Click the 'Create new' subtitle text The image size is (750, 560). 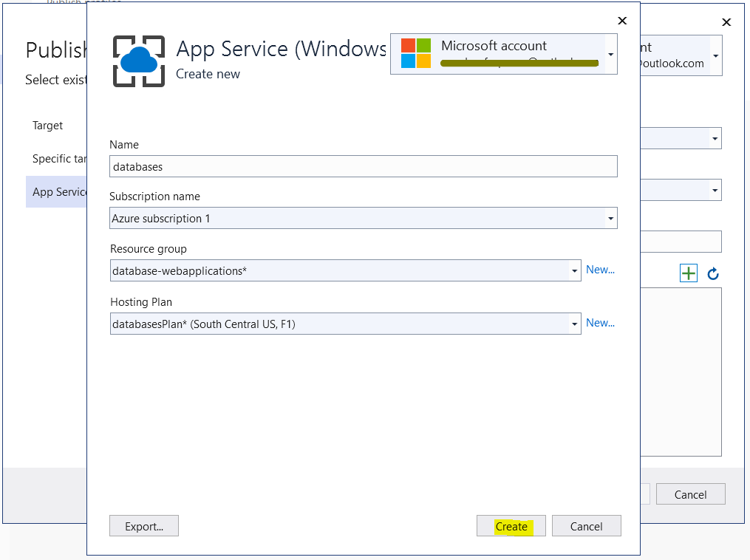tap(208, 74)
